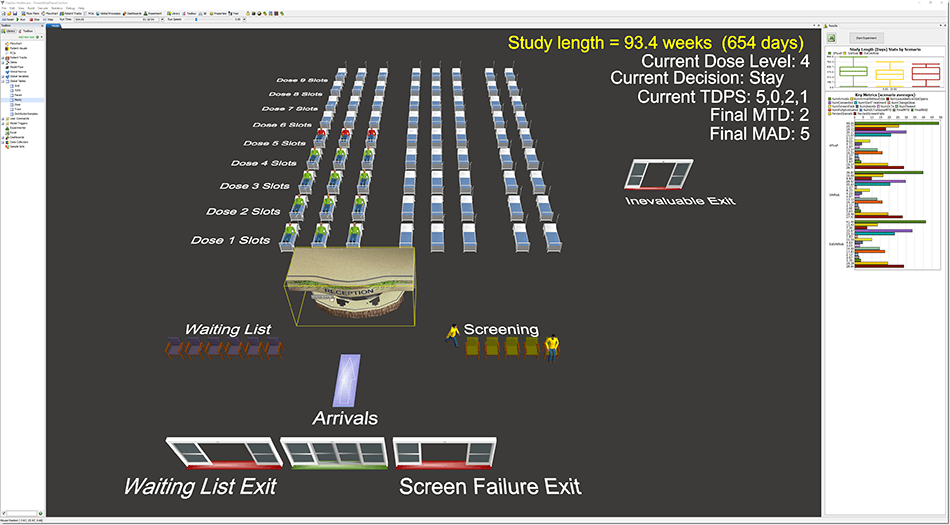The width and height of the screenshot is (950, 525).
Task: Select the Dose global table
Action: point(16,105)
